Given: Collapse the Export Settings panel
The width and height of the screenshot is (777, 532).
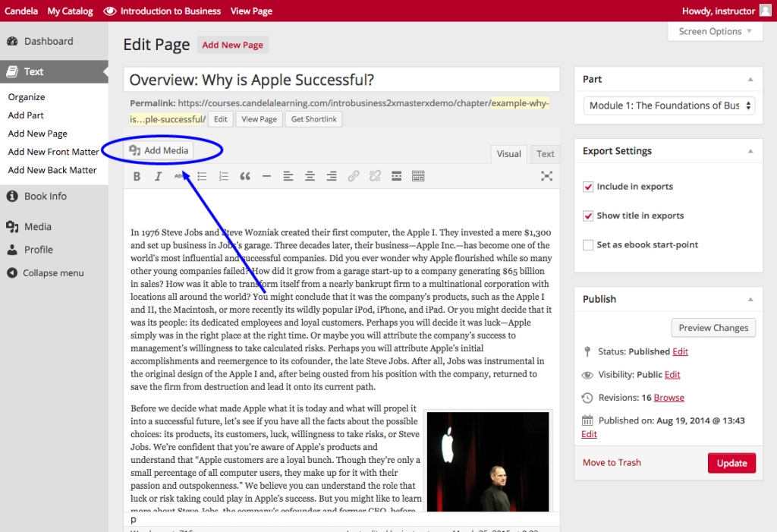Looking at the screenshot, I should [750, 151].
